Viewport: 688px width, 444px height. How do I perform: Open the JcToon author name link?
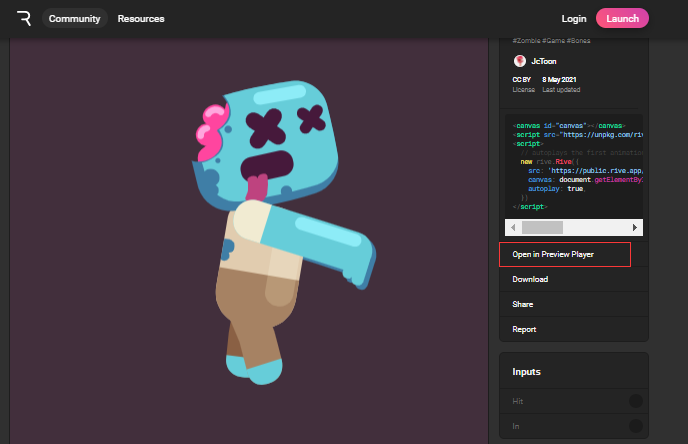(x=544, y=61)
